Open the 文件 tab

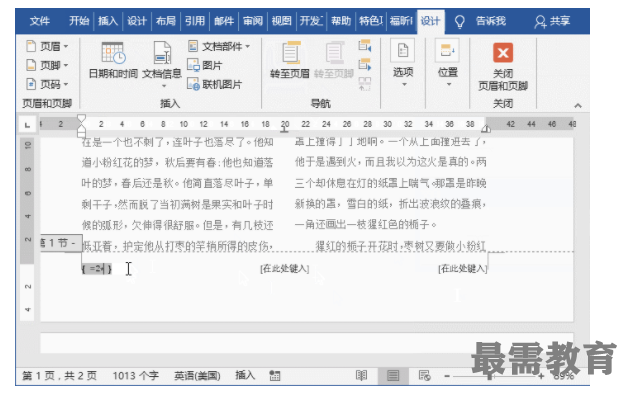pos(40,21)
